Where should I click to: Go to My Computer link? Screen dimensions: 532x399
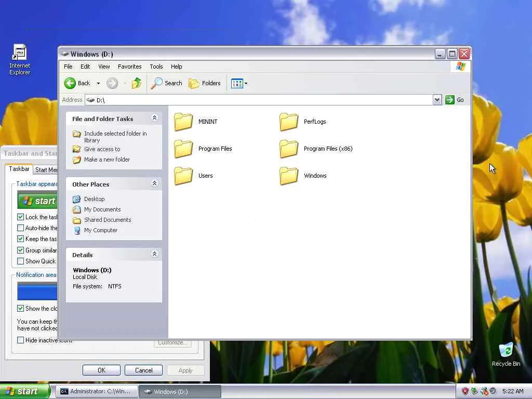tap(101, 230)
